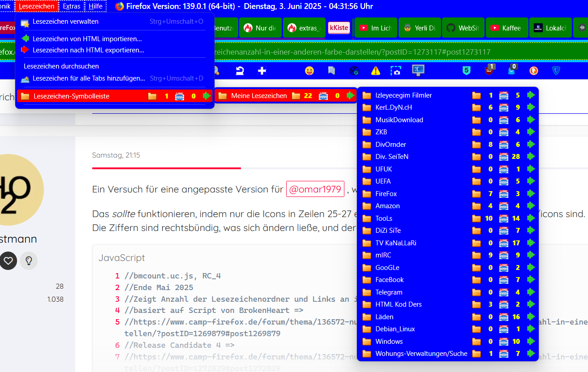The image size is (588, 372).
Task: Select the kKiste tab
Action: (x=339, y=28)
